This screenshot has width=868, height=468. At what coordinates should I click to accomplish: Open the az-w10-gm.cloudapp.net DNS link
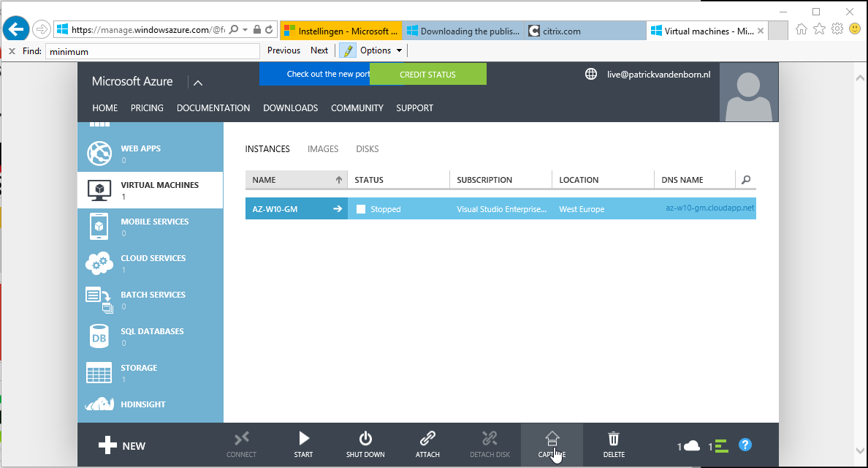tap(709, 208)
